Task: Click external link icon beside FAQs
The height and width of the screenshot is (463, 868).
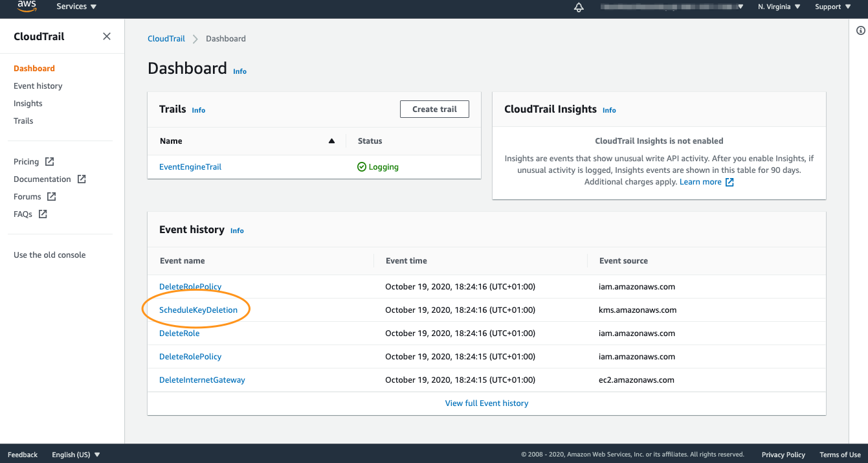Action: point(43,214)
